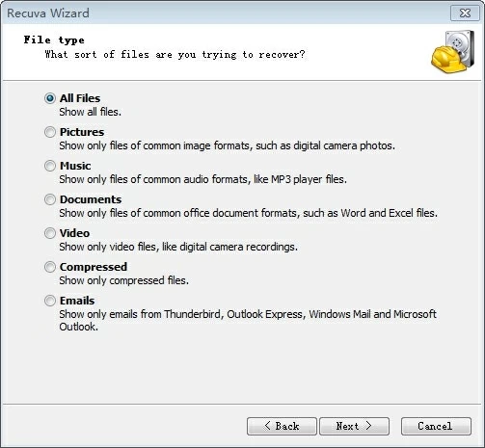Click the Next button
485x448 pixels.
tap(354, 426)
